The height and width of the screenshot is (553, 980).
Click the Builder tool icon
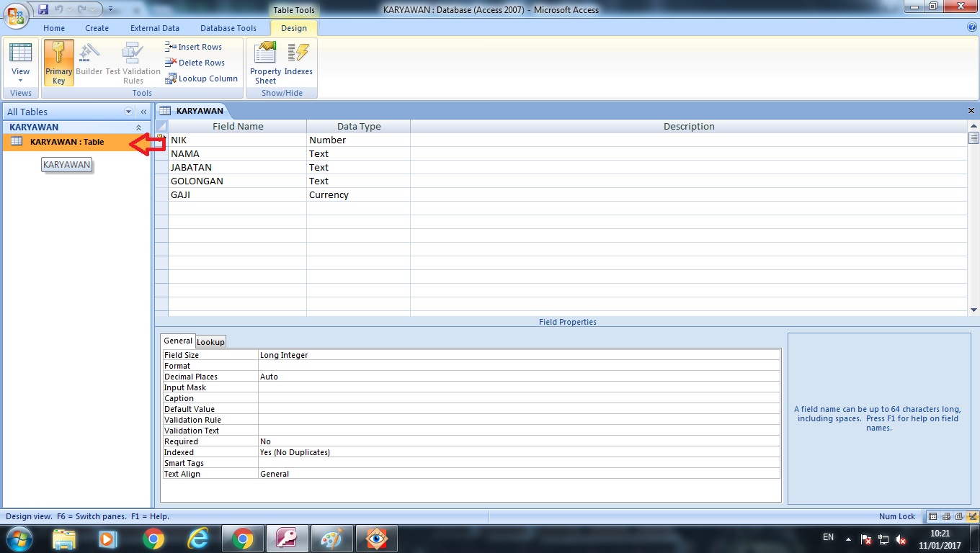[x=89, y=59]
